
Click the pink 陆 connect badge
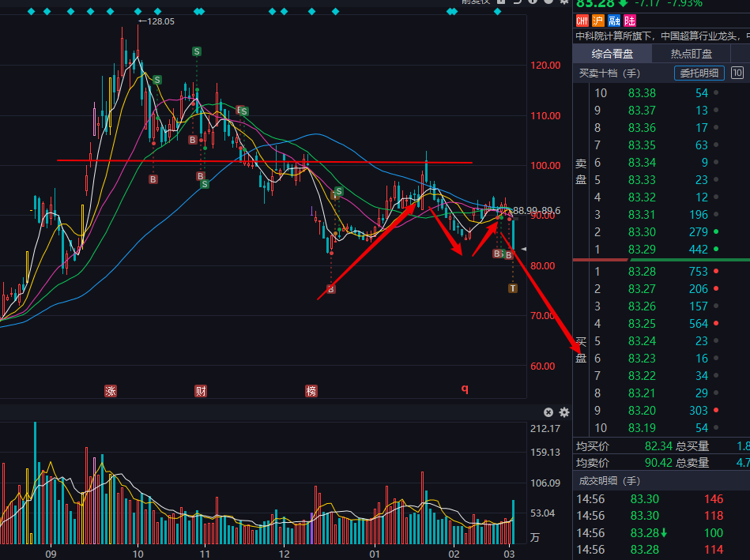pyautogui.click(x=630, y=21)
